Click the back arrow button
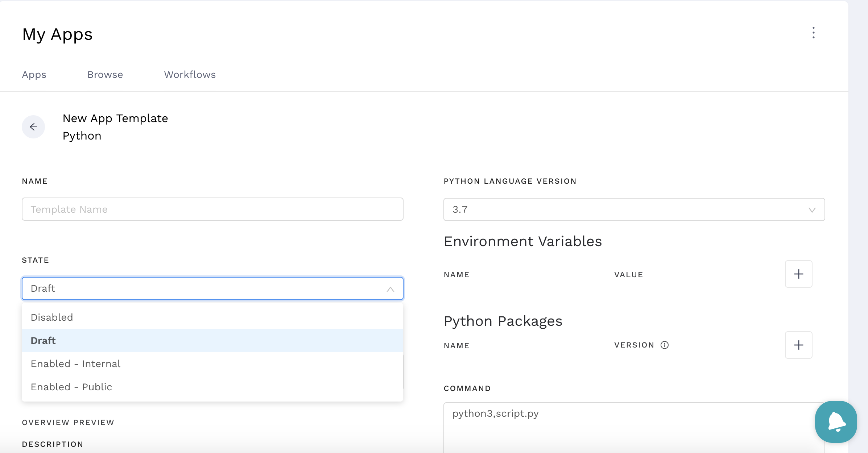 coord(33,127)
